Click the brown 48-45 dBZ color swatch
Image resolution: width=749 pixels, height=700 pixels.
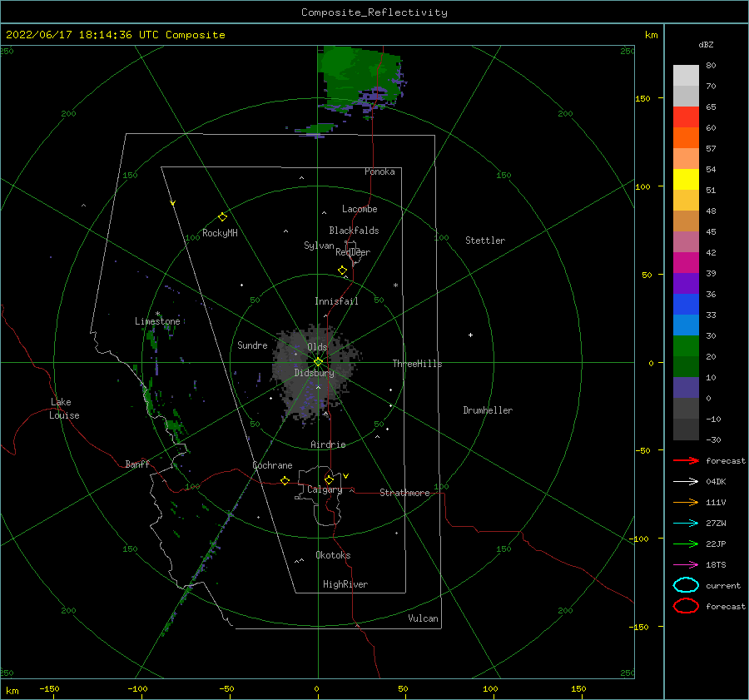(686, 221)
